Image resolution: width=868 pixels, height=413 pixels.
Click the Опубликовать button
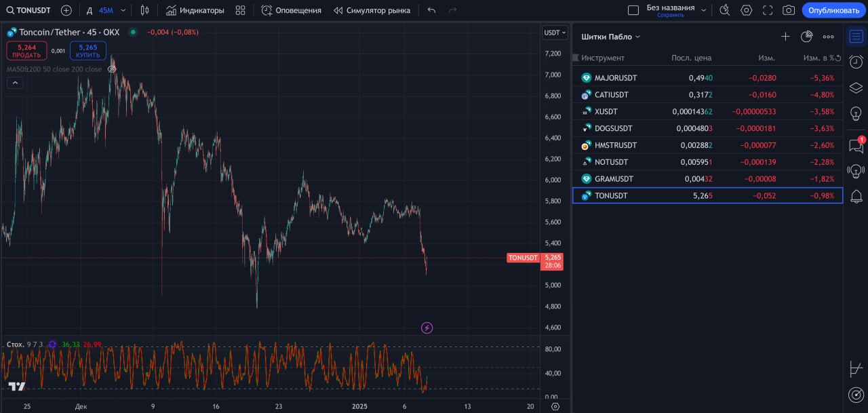pos(833,10)
